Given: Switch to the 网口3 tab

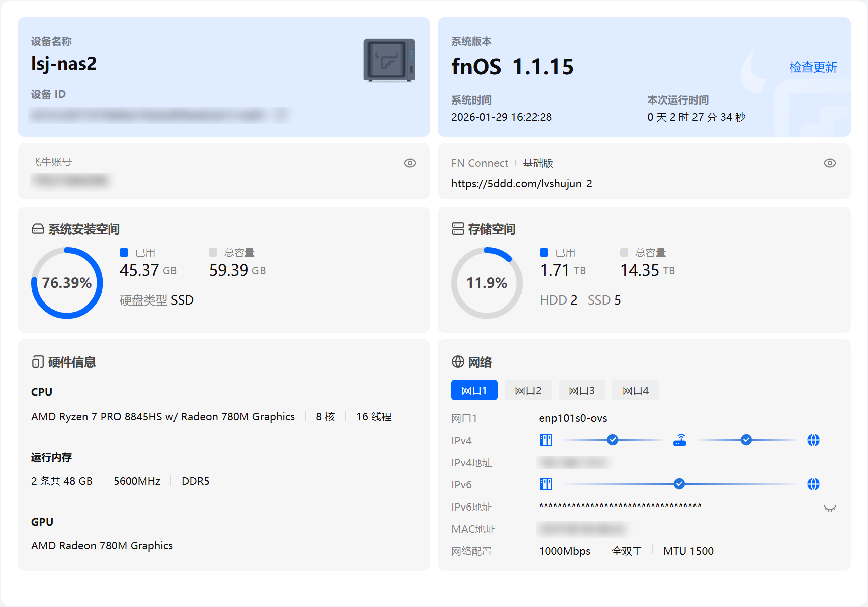Looking at the screenshot, I should pos(582,391).
